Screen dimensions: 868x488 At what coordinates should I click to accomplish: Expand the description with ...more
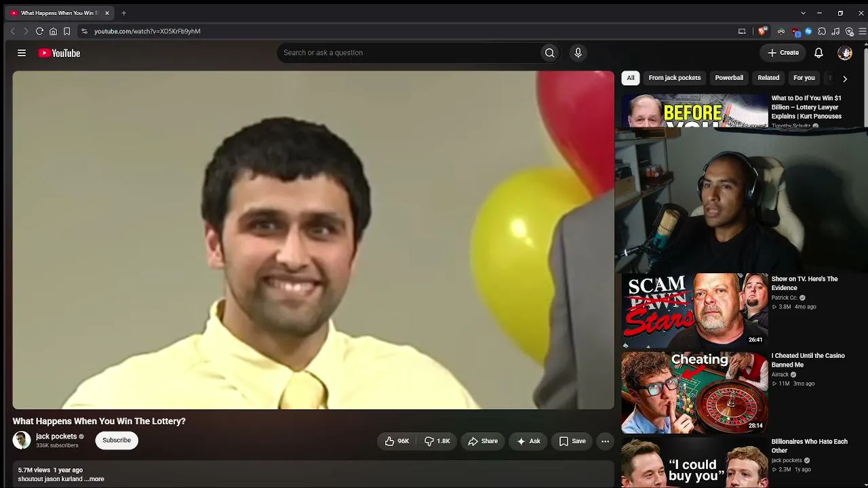(94, 479)
